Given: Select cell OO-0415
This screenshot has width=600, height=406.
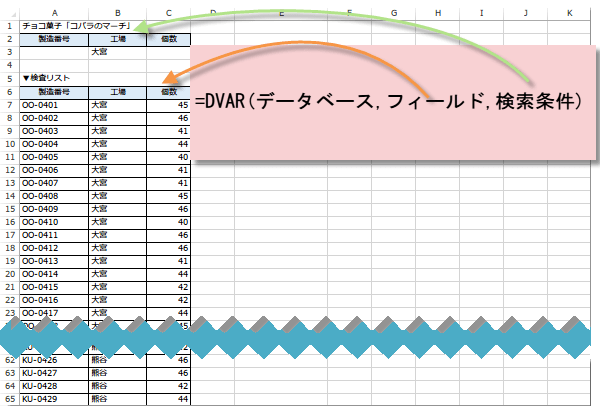Looking at the screenshot, I should [54, 287].
